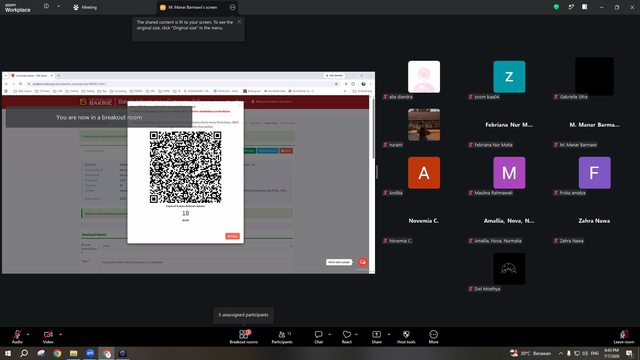The image size is (640, 360).
Task: Open Google Chrome from the taskbar
Action: point(57,353)
